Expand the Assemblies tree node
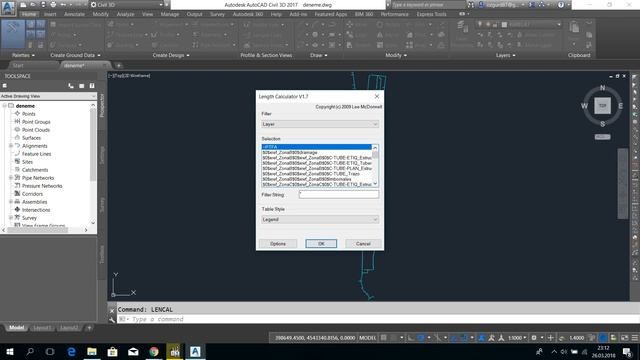 [11, 202]
